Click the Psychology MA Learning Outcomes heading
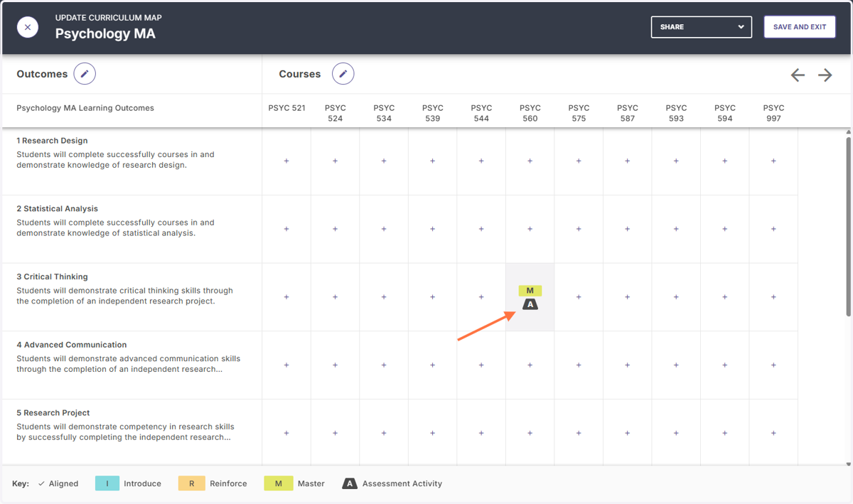 85,108
